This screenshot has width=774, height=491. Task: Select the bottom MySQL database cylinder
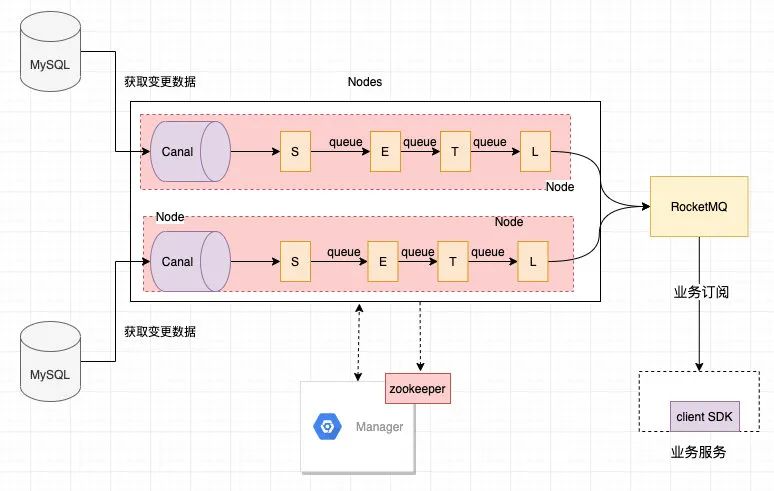point(50,362)
